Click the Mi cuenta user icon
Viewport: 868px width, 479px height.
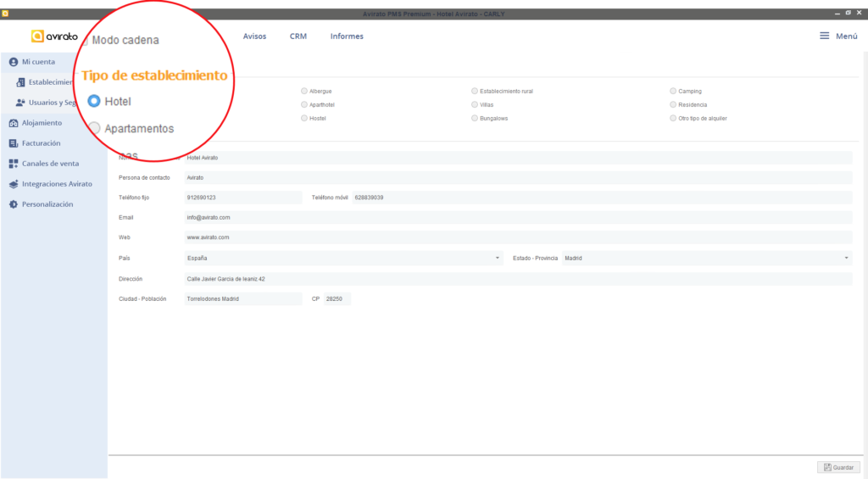14,62
